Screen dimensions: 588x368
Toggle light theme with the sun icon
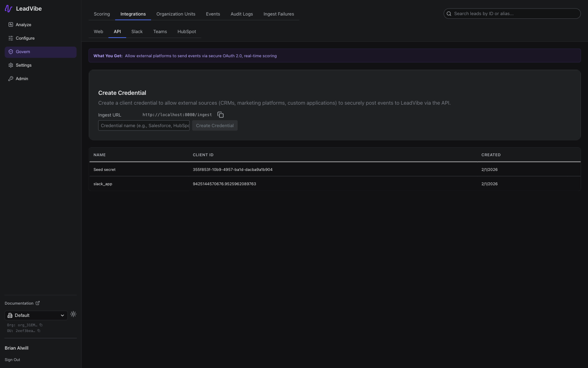[73, 314]
